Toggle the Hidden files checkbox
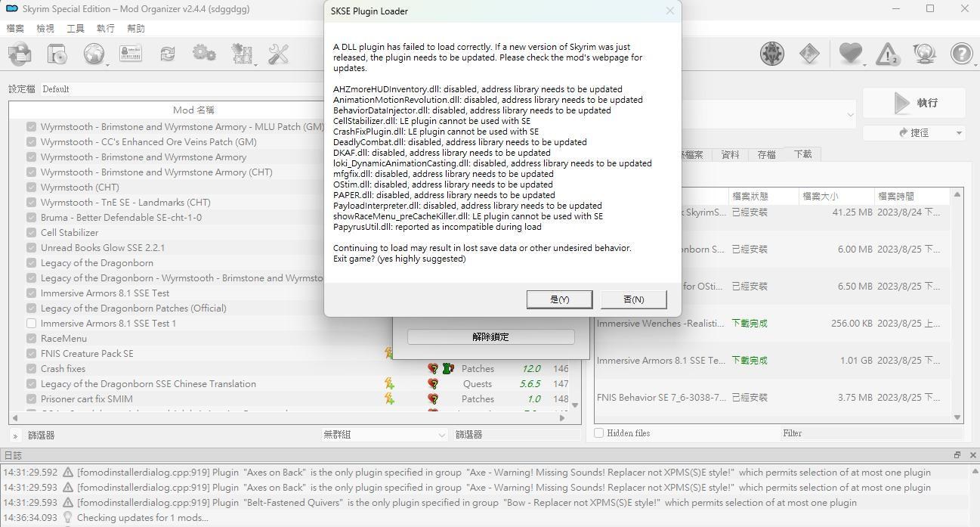Image resolution: width=980 pixels, height=527 pixels. [x=599, y=433]
